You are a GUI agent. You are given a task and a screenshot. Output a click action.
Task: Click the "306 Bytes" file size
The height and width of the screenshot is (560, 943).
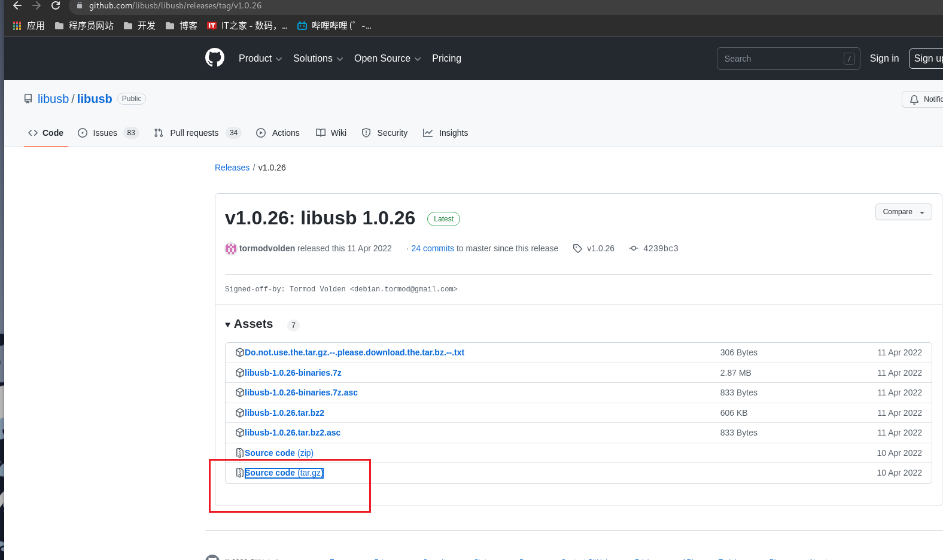click(738, 352)
